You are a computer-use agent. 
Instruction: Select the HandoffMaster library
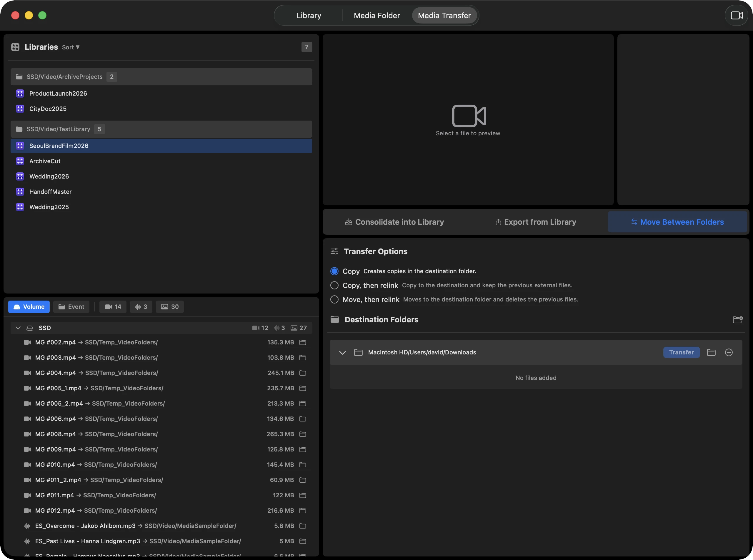coord(161,191)
